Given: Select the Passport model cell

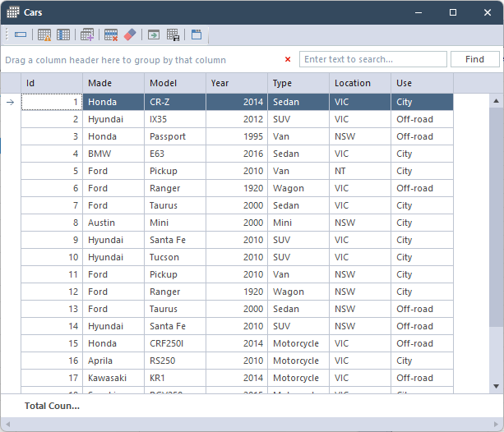Looking at the screenshot, I should tap(175, 136).
